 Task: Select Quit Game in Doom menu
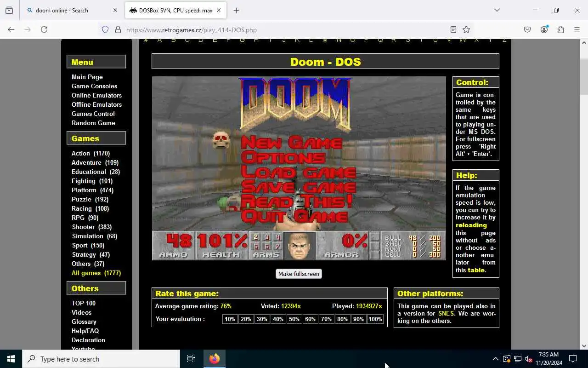(294, 216)
